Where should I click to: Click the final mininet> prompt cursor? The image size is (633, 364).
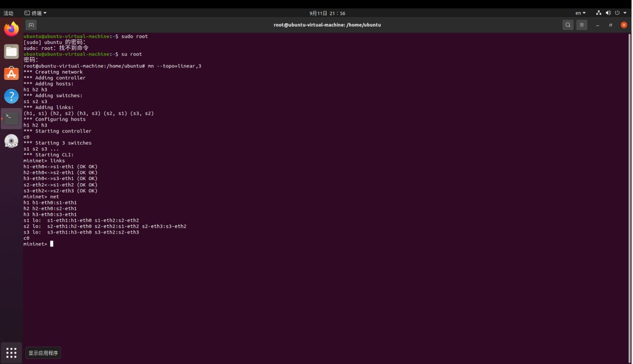click(x=52, y=244)
